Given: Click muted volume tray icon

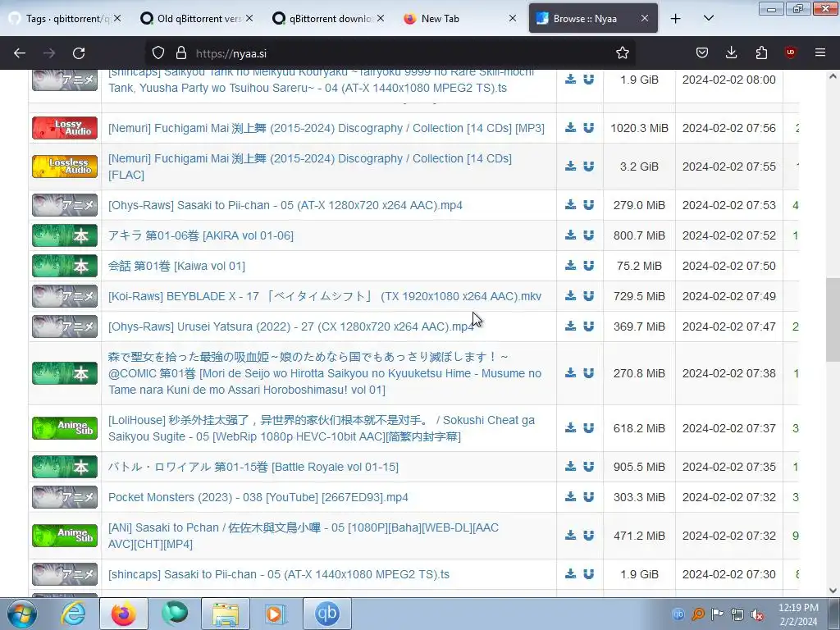Looking at the screenshot, I should (757, 614).
